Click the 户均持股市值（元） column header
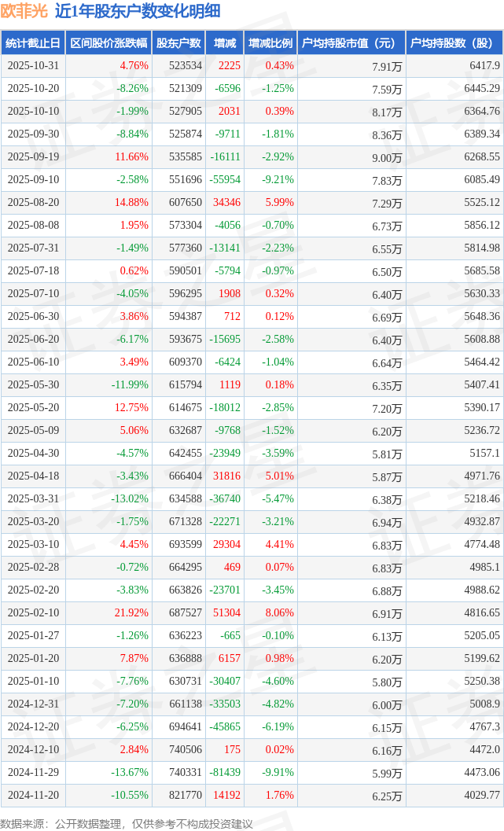The height and width of the screenshot is (831, 504). (351, 43)
